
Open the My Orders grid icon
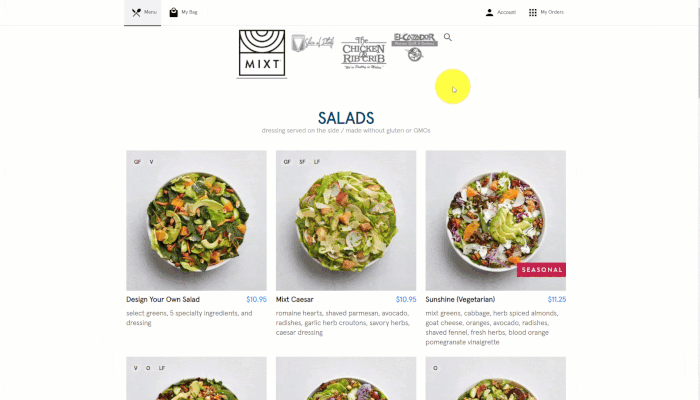(x=533, y=12)
